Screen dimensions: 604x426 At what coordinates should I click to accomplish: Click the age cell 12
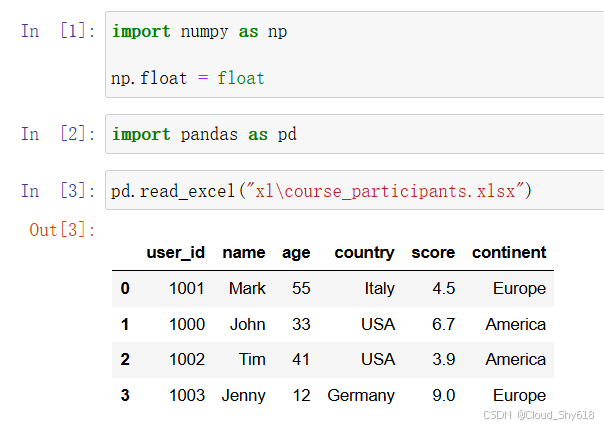pyautogui.click(x=301, y=396)
